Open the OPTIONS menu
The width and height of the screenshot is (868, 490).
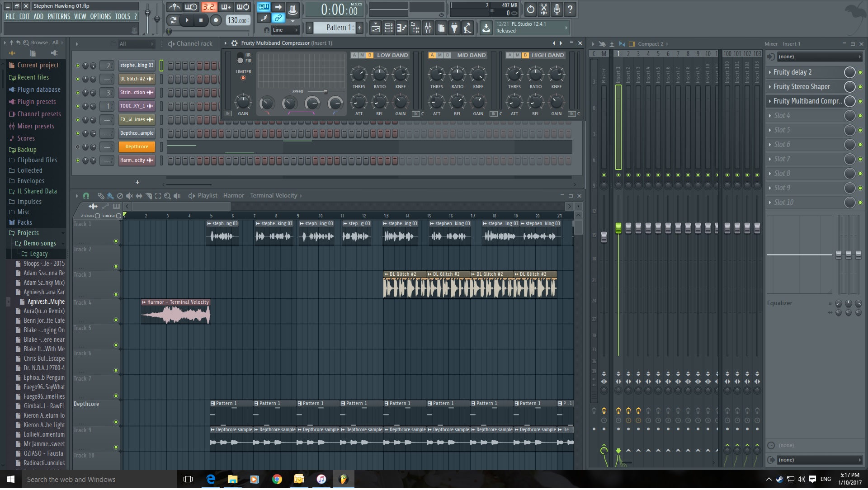click(100, 16)
